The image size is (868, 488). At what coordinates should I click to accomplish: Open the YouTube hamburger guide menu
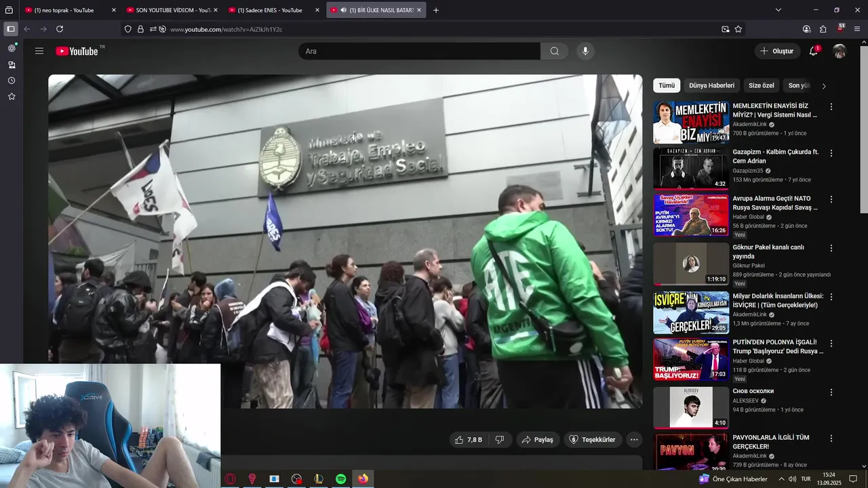click(39, 51)
